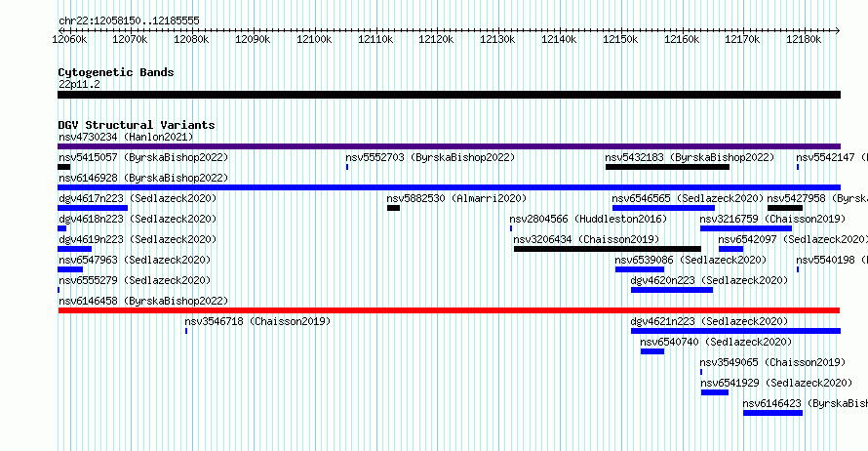Select nsv6146458 (ByrskaBishop2022) label
This screenshot has width=868, height=451.
pos(143,301)
